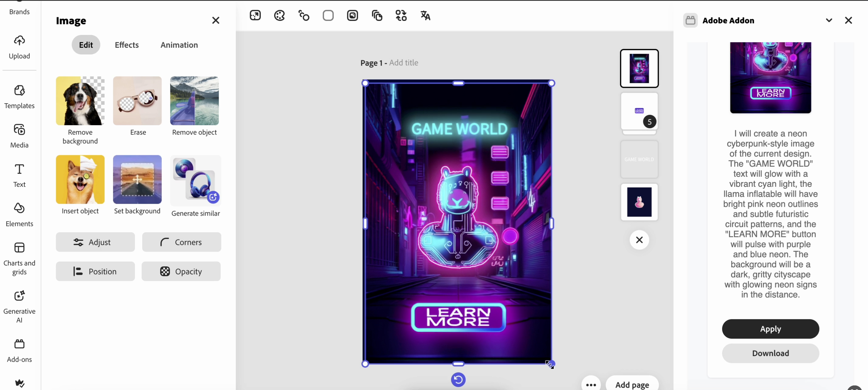Image resolution: width=868 pixels, height=390 pixels.
Task: Click the translate icon in top toolbar
Action: tap(425, 15)
